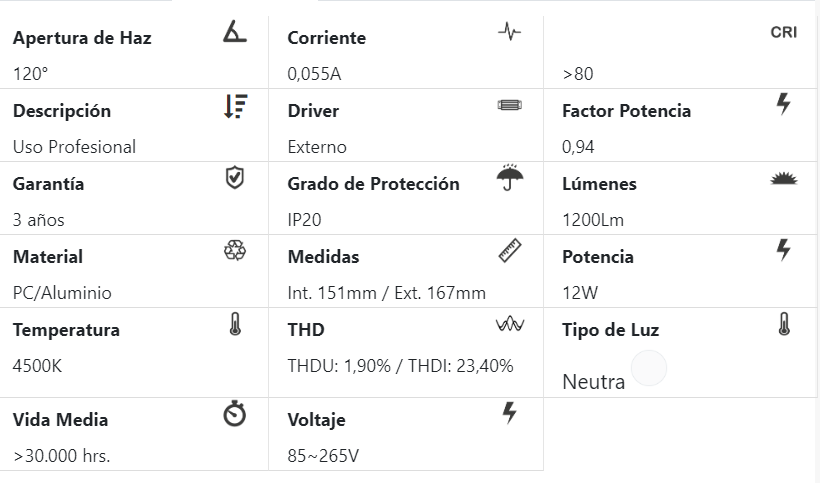Click the Driver device icon

pyautogui.click(x=509, y=105)
